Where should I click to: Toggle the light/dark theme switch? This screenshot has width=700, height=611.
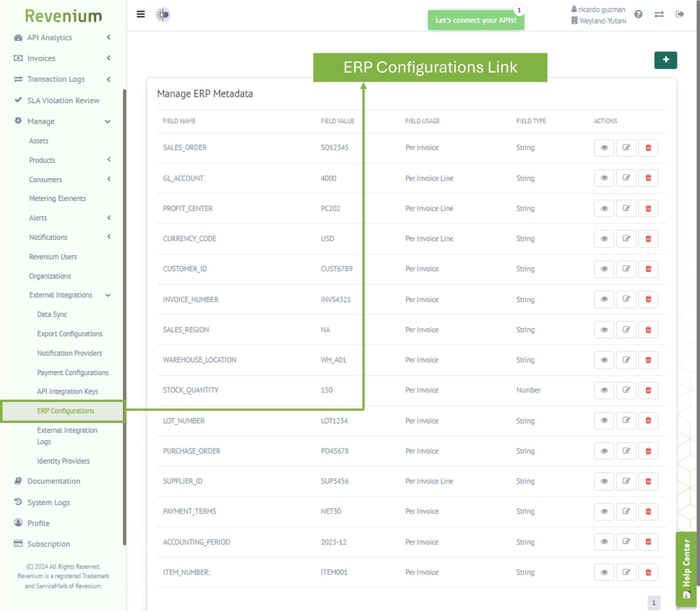tap(163, 15)
